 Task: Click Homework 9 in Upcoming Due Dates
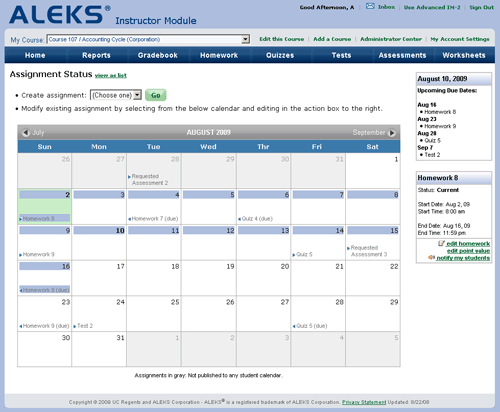440,126
